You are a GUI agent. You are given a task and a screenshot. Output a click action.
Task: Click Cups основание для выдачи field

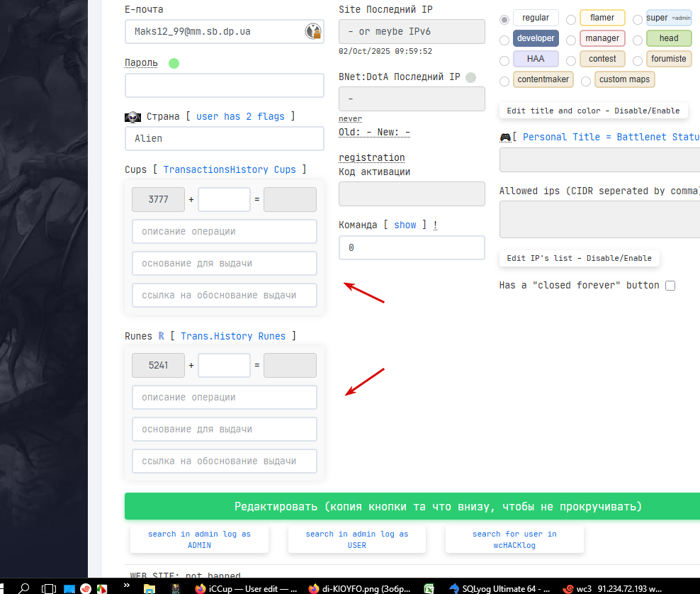tap(224, 264)
